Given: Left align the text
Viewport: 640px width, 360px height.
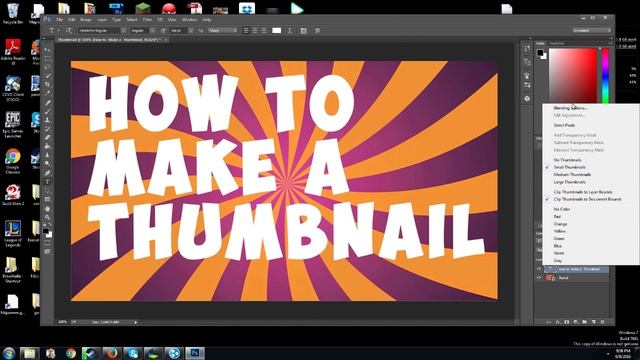Looking at the screenshot, I should click(x=246, y=31).
